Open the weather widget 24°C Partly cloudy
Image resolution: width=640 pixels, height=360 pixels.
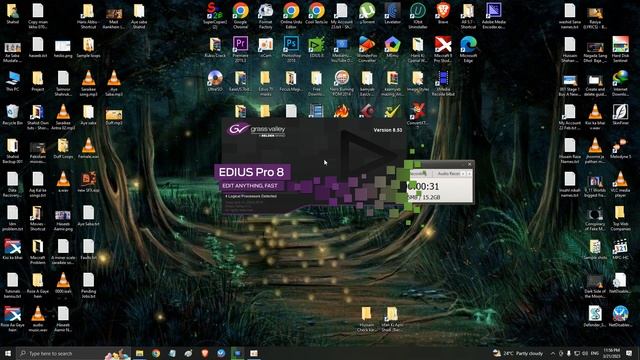click(x=518, y=353)
